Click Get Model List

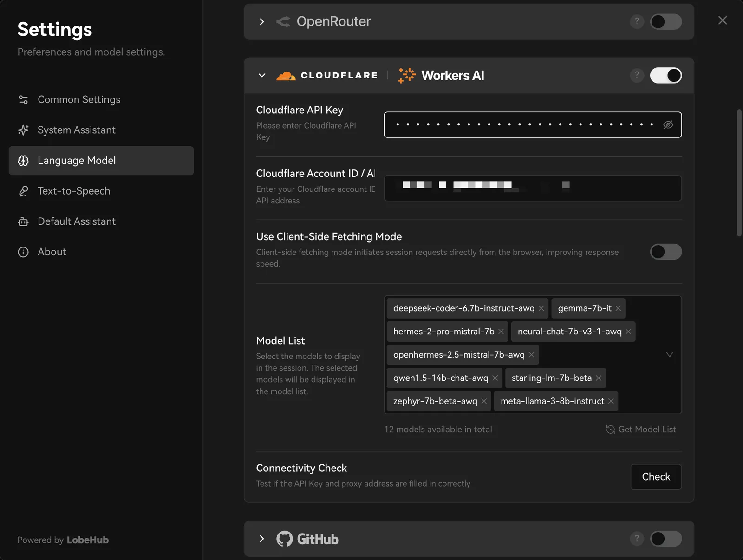(641, 430)
